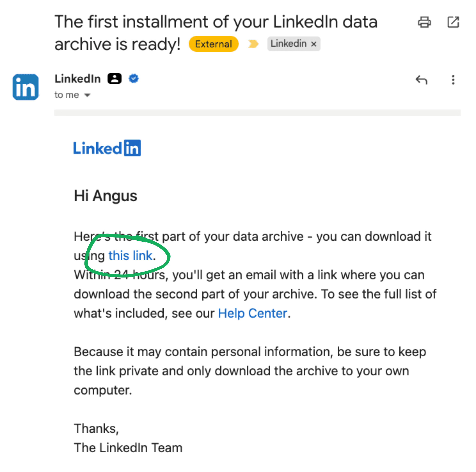Click the External warning tag
The image size is (476, 472).
tap(213, 44)
